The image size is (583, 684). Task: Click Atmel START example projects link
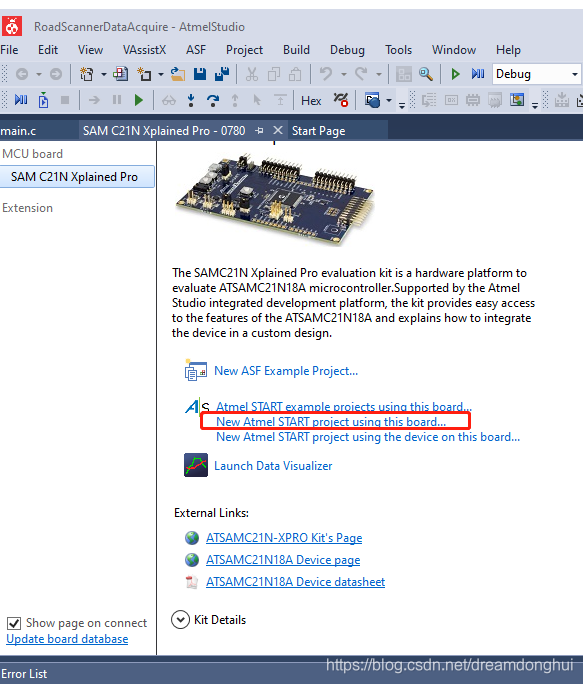pyautogui.click(x=344, y=407)
